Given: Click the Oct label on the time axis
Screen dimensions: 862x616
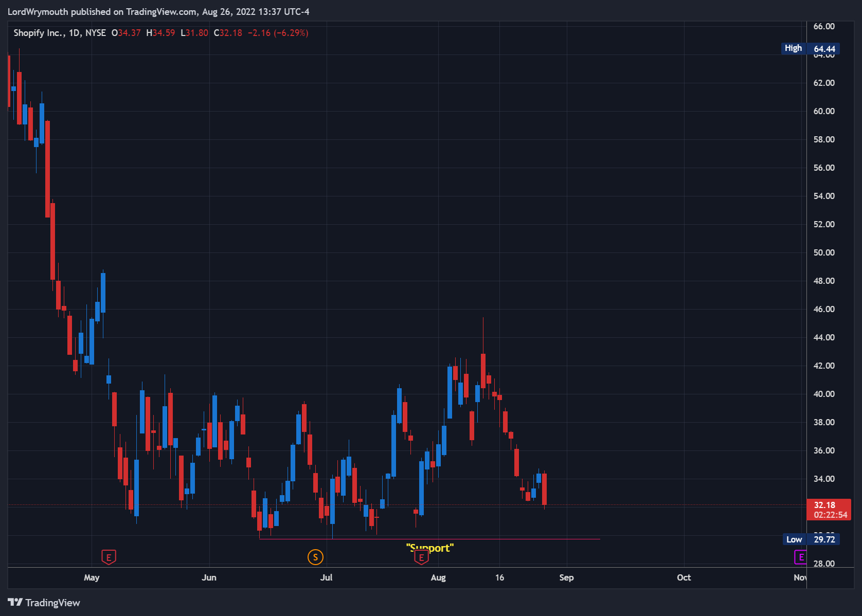Looking at the screenshot, I should pyautogui.click(x=684, y=577).
